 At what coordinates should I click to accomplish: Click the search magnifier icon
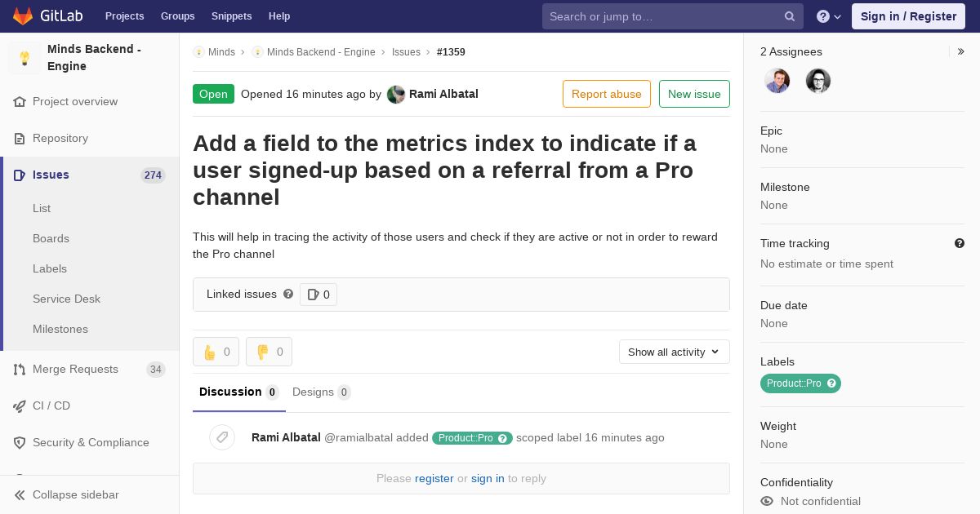tap(790, 16)
